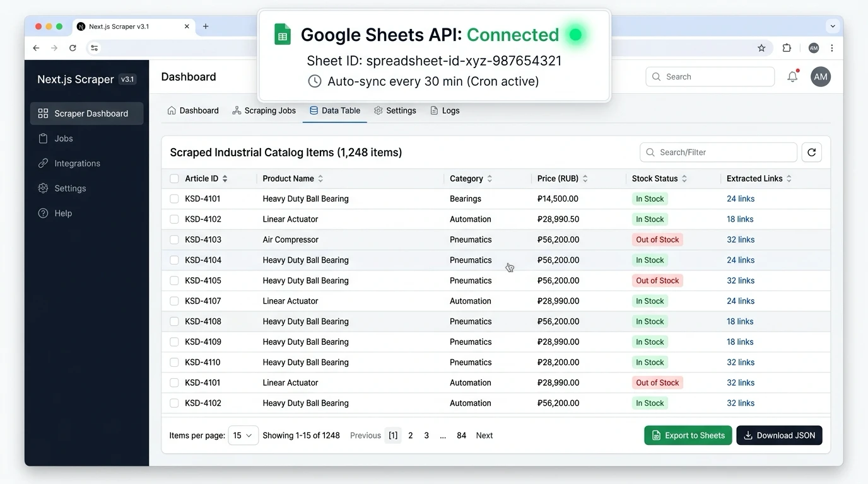Switch to the Dashboard tab
Viewport: 868px width, 484px height.
(x=193, y=110)
